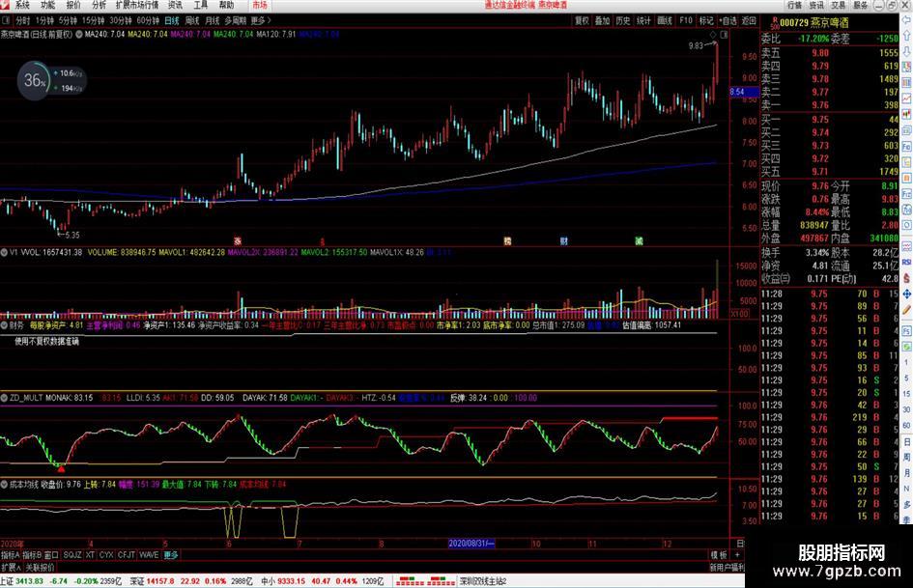Click the 返回 back button

749,21
